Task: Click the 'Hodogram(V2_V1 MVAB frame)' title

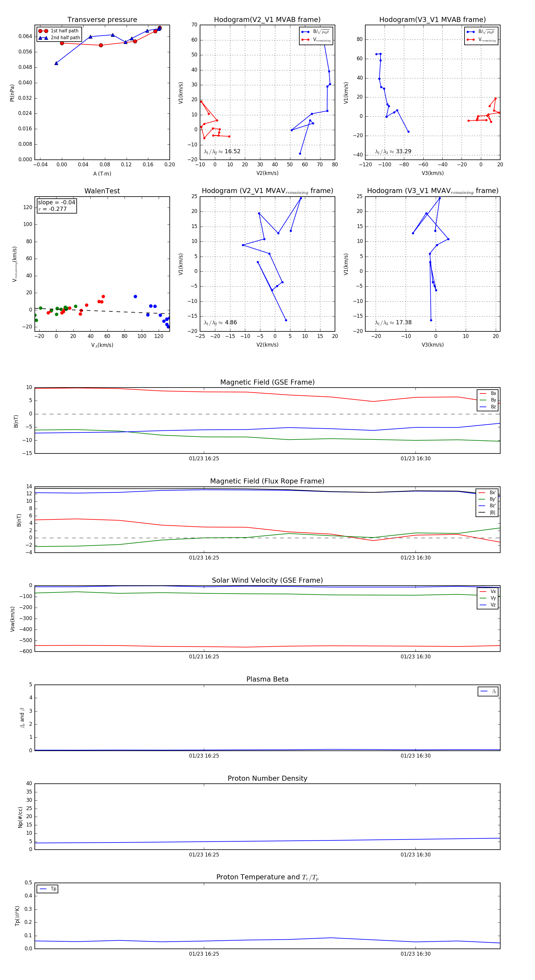Action: [x=267, y=20]
